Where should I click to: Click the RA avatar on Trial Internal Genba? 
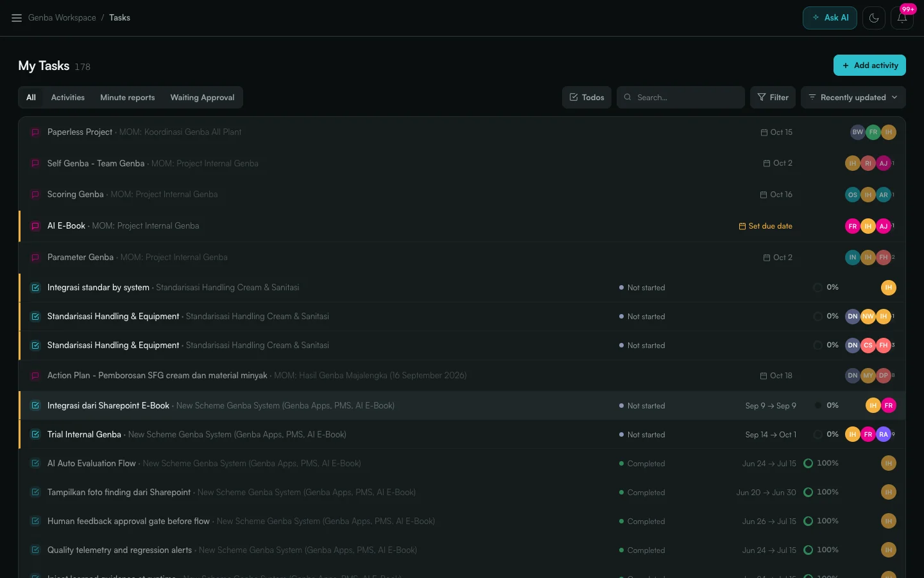point(884,435)
